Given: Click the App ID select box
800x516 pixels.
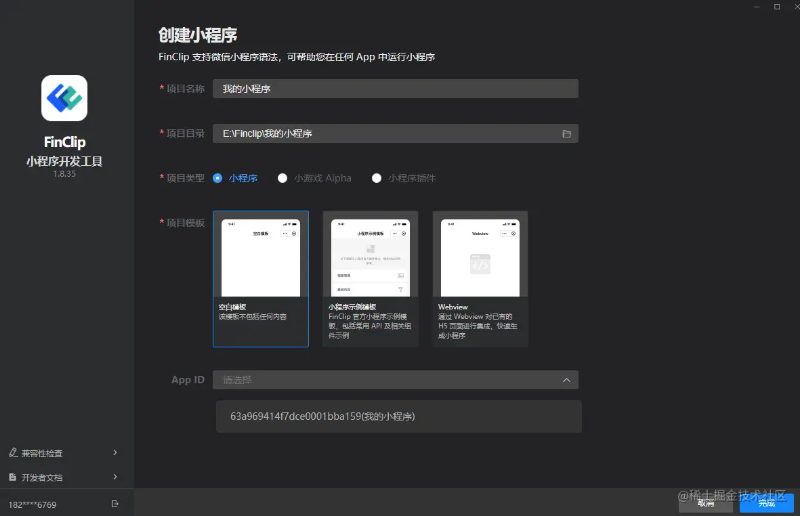Looking at the screenshot, I should (x=395, y=380).
